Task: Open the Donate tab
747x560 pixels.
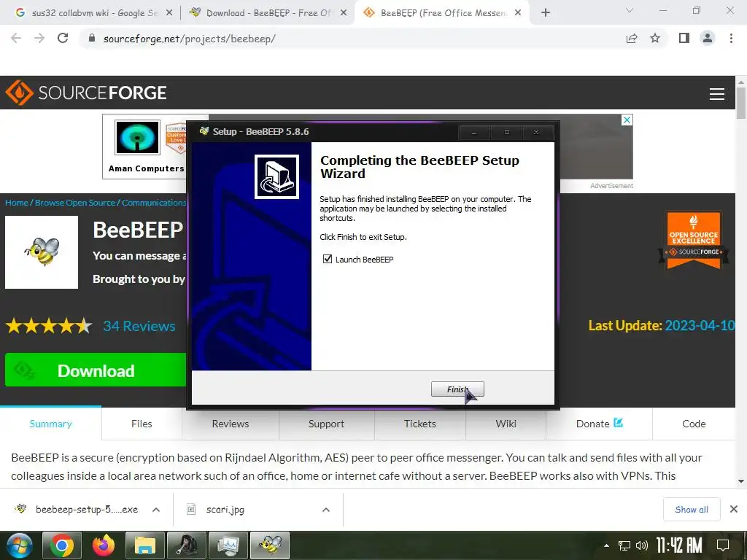Action: [x=599, y=424]
